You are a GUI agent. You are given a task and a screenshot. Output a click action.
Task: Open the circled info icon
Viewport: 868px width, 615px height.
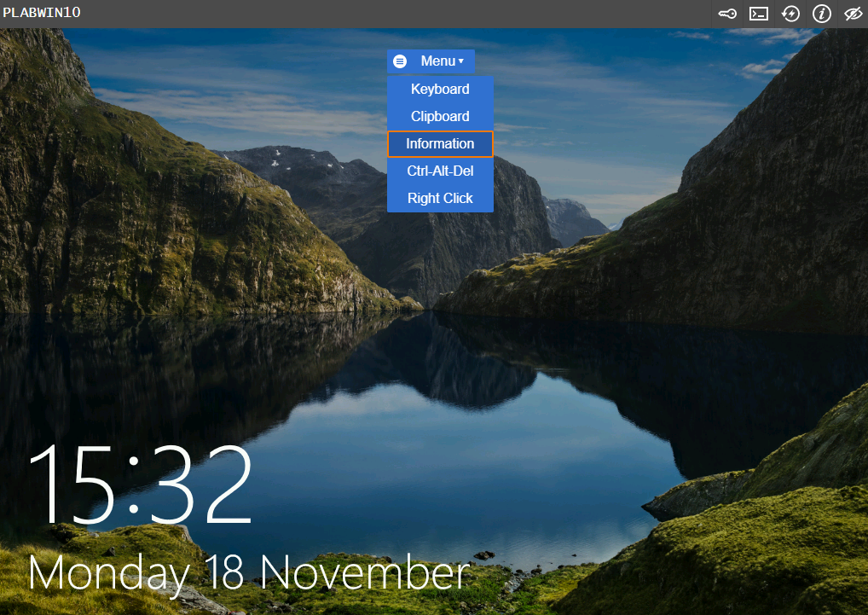[x=821, y=14]
